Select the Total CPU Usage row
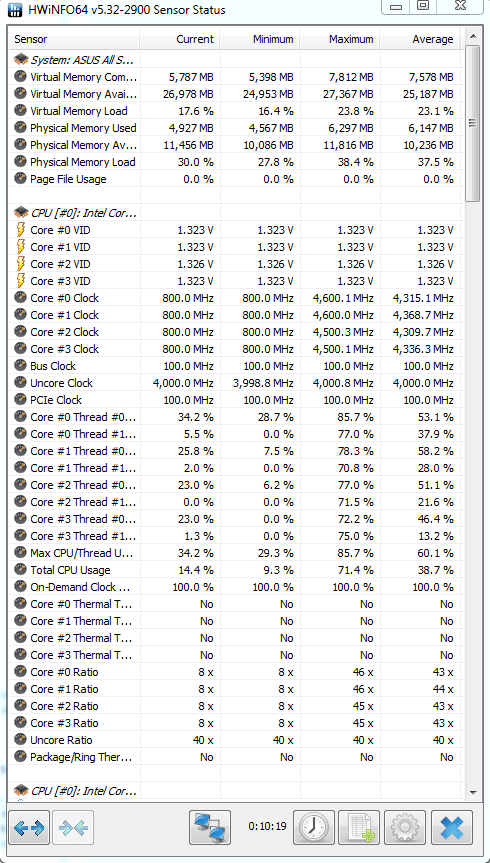 (x=235, y=570)
